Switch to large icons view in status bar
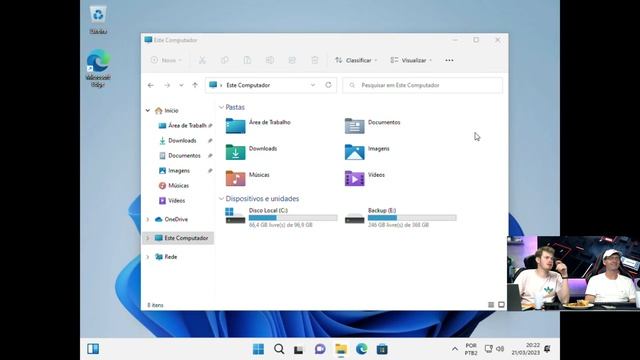Image resolution: width=640 pixels, height=360 pixels. tap(501, 305)
